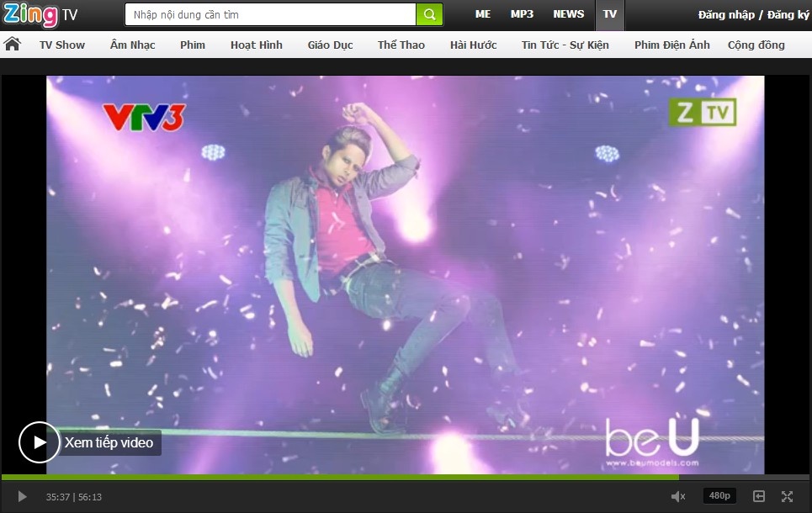Expand the Hoạt Hình category

257,45
